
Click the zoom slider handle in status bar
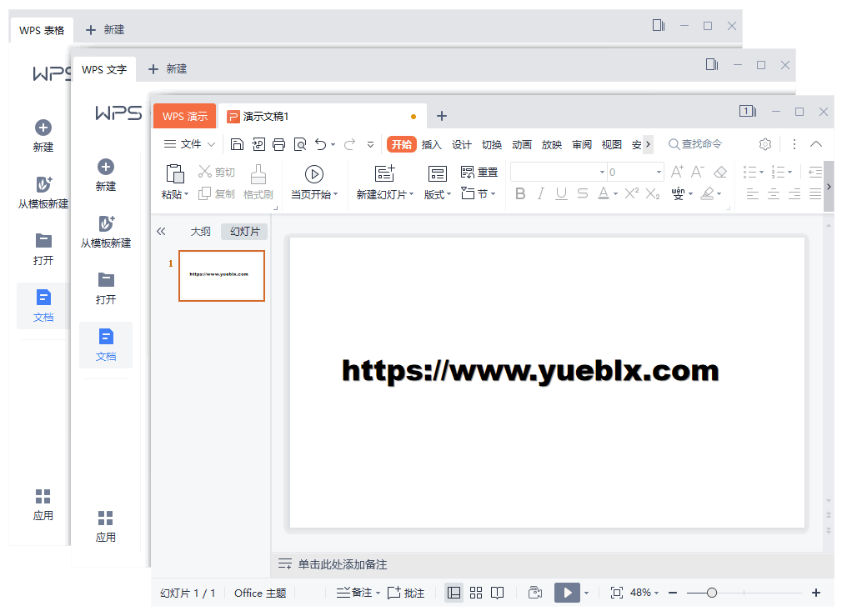(711, 593)
